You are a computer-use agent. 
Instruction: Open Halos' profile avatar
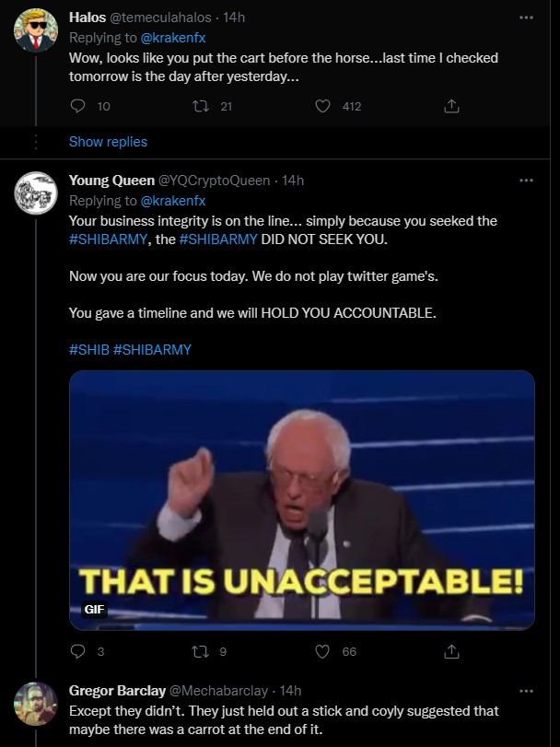click(37, 32)
